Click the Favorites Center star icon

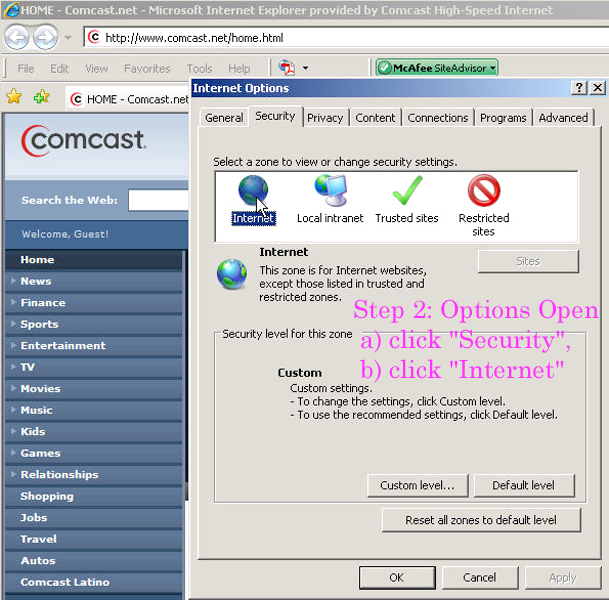pos(14,96)
